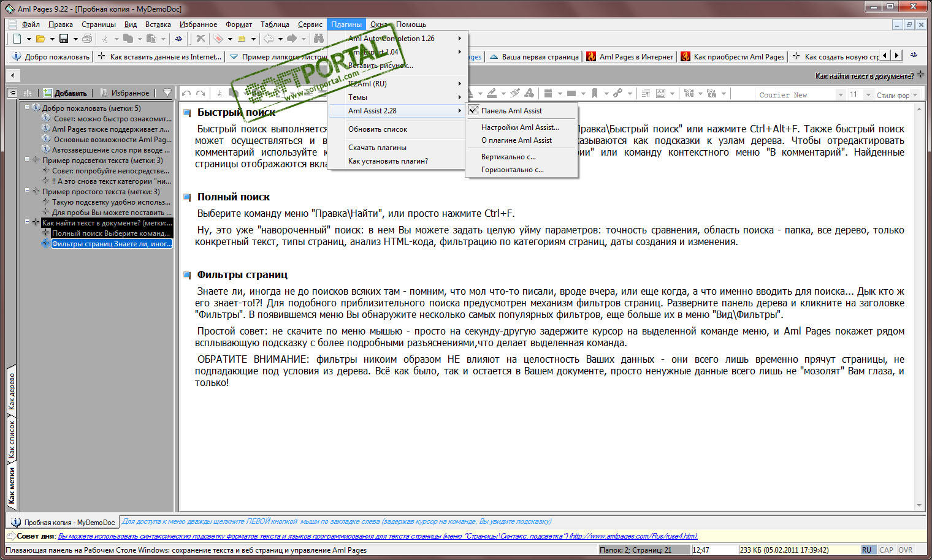This screenshot has width=932, height=560.
Task: Collapse the Пример простого текста tree node
Action: (28, 191)
